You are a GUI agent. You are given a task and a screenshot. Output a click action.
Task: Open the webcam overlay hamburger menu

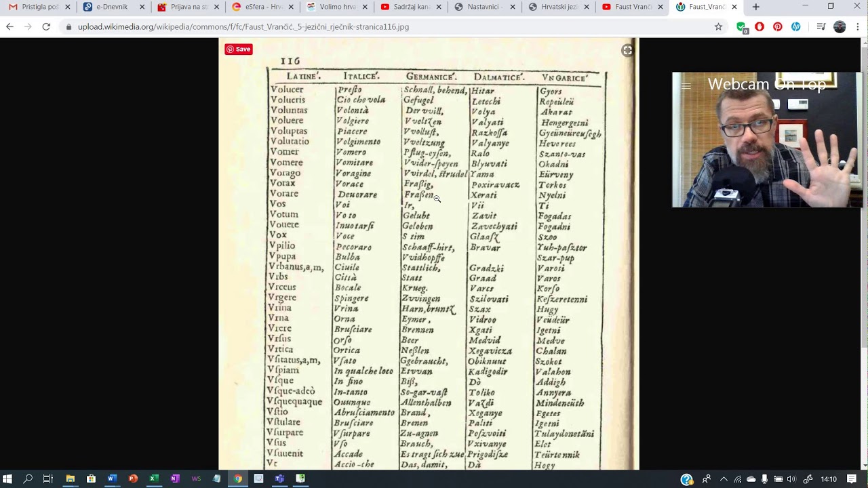pyautogui.click(x=686, y=85)
